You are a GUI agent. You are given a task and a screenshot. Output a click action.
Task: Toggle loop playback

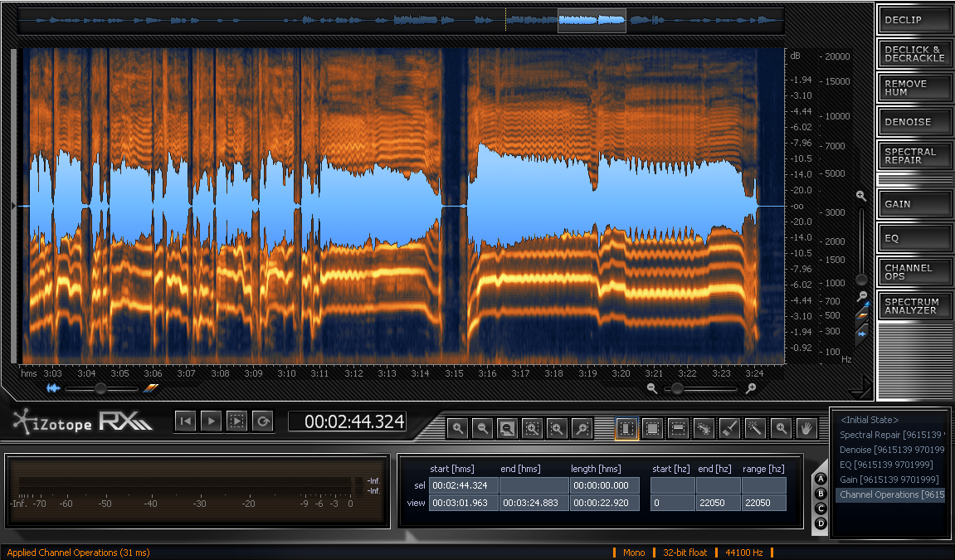pyautogui.click(x=262, y=421)
